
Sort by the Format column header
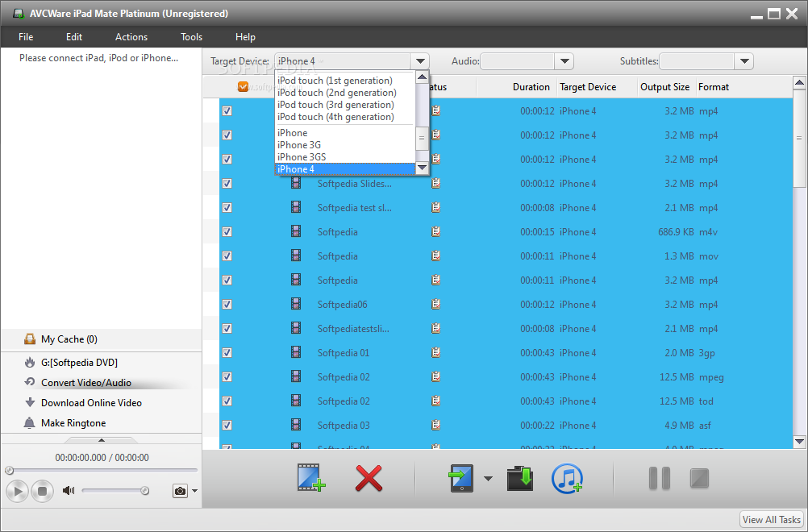tap(713, 87)
